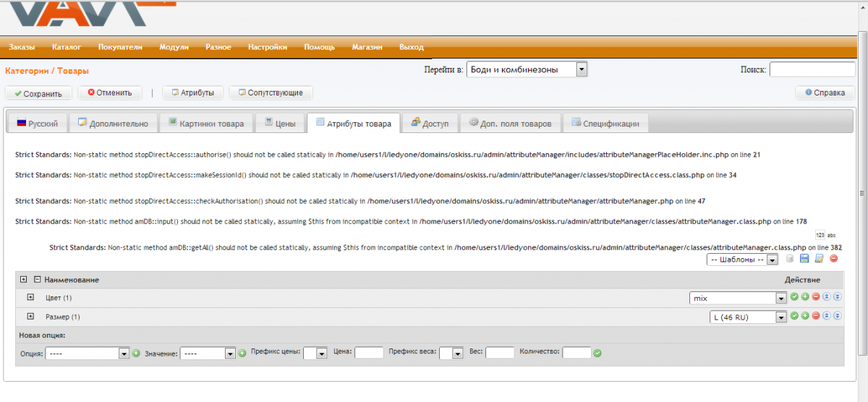
Task: Open the Шаблоны templates dropdown
Action: 742,260
